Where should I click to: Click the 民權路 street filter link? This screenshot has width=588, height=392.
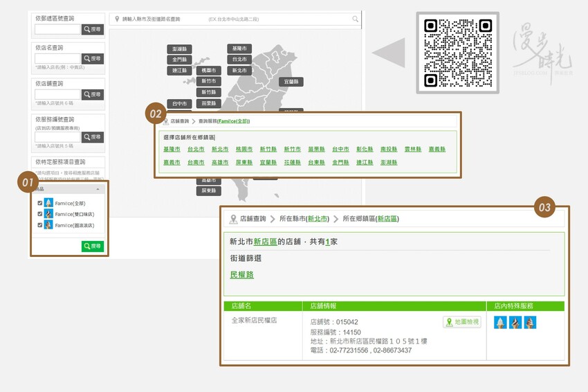[241, 275]
